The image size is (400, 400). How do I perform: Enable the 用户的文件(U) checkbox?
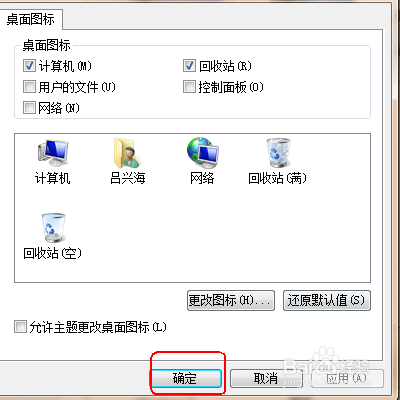point(29,87)
